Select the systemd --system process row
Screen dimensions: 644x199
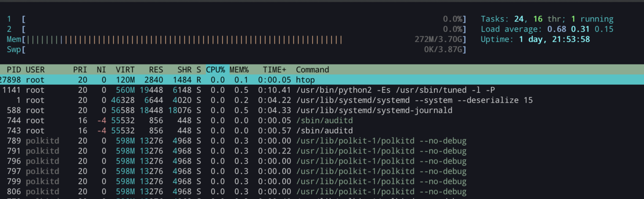(x=322, y=100)
